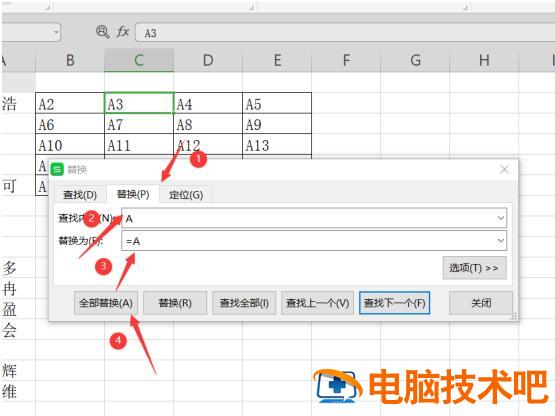Click cell with text 会
Image resolution: width=555 pixels, height=416 pixels.
(x=19, y=329)
